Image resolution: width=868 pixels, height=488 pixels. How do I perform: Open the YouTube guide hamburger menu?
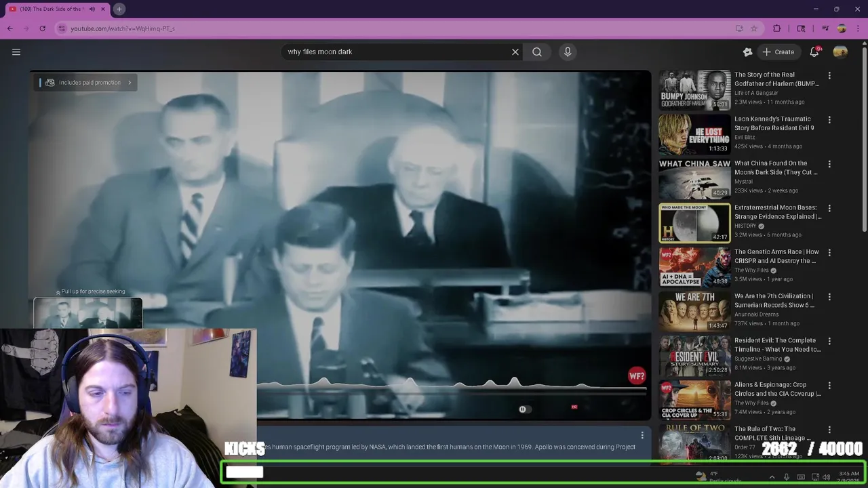point(16,52)
